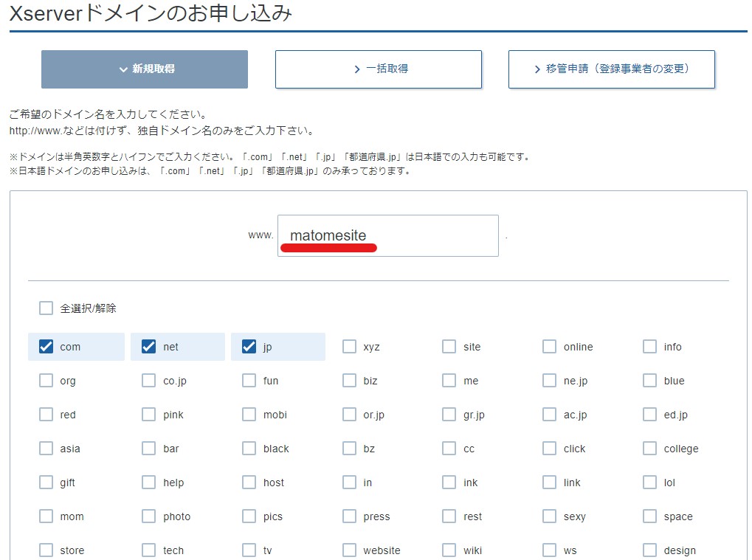Check the press domain checkbox
Image resolution: width=752 pixels, height=560 pixels.
[349, 516]
